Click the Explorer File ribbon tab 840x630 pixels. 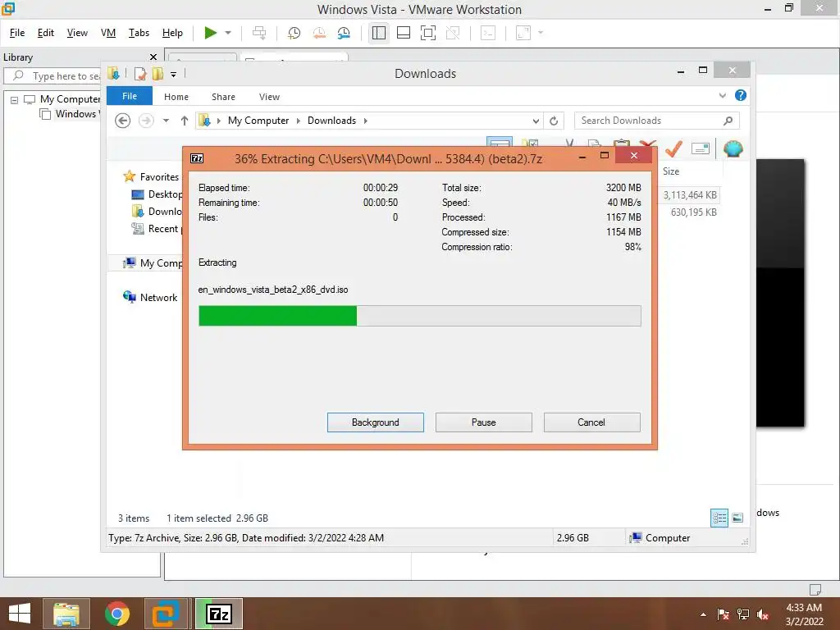pos(130,96)
